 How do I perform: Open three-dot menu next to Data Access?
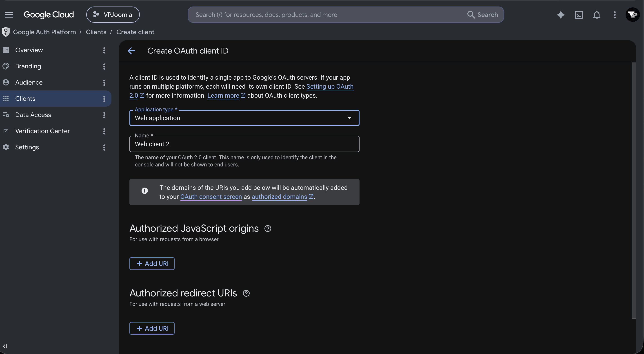point(104,115)
